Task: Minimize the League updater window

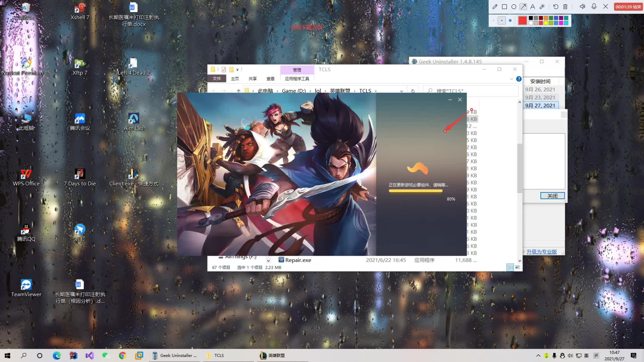Action: 450,100
